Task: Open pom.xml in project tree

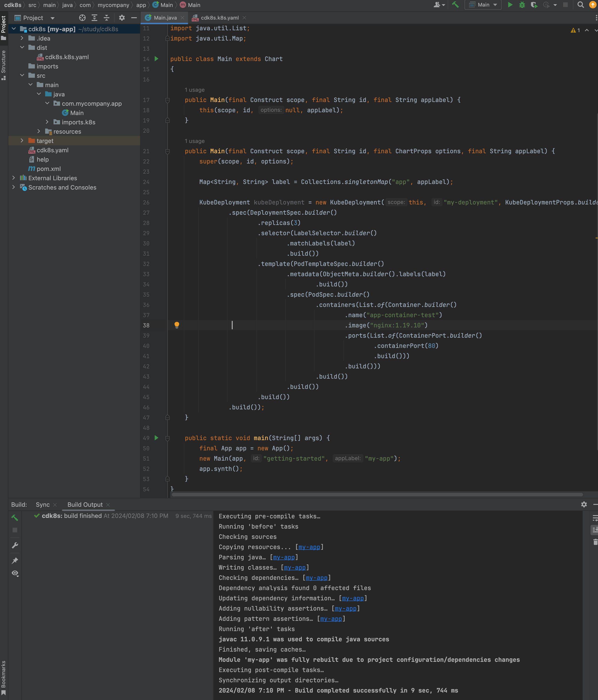Action: click(x=49, y=169)
